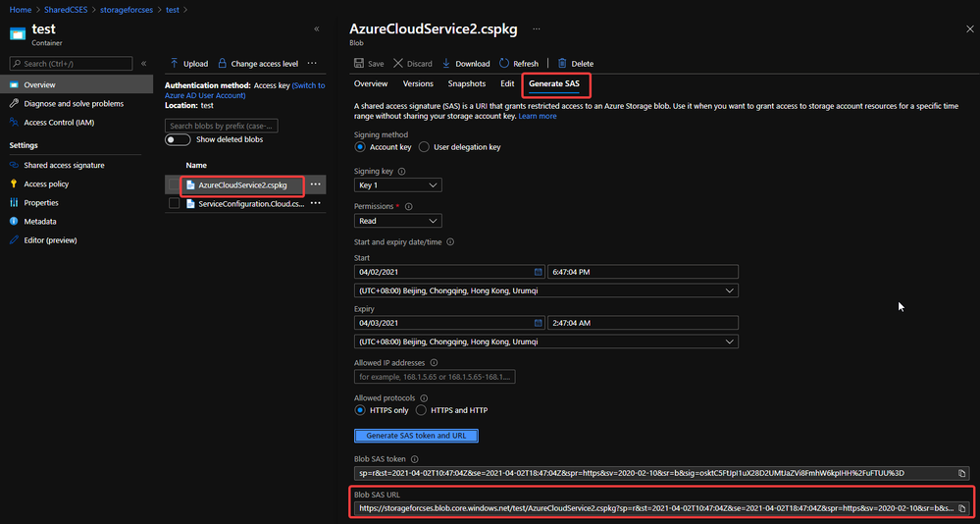
Task: Click Switch to Azure AD User Account link
Action: pos(245,90)
